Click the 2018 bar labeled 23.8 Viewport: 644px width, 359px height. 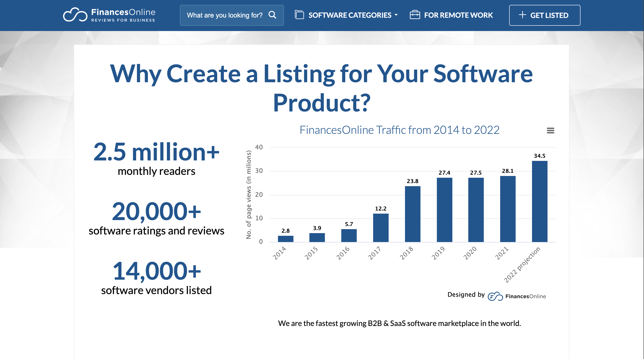coord(413,214)
